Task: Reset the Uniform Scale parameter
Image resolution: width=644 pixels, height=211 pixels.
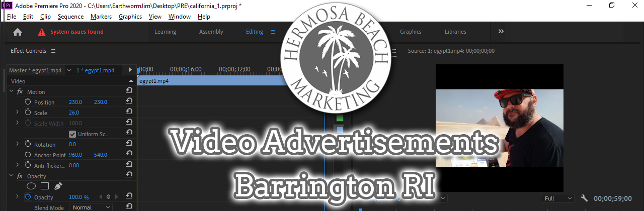Action: 129,134
